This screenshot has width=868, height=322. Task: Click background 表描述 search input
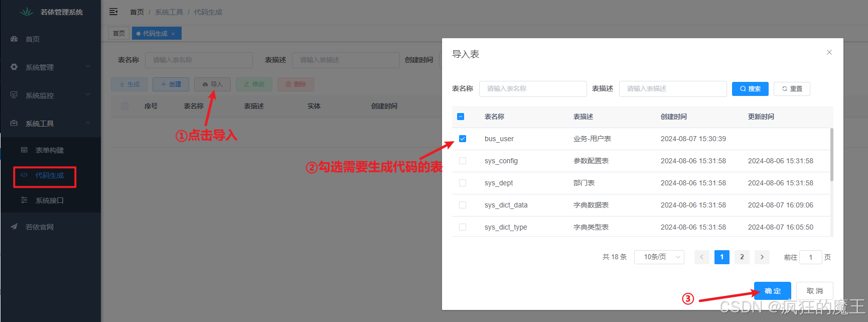pos(346,60)
